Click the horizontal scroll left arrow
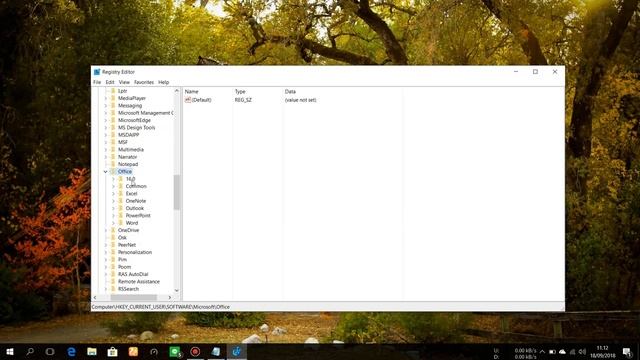Screen dimensions: 640x360 coord(95,298)
